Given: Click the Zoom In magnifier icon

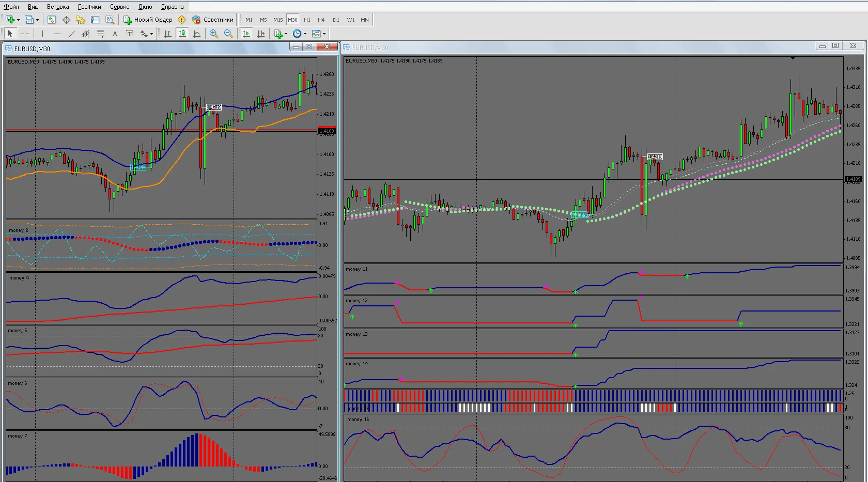Looking at the screenshot, I should coord(213,34).
